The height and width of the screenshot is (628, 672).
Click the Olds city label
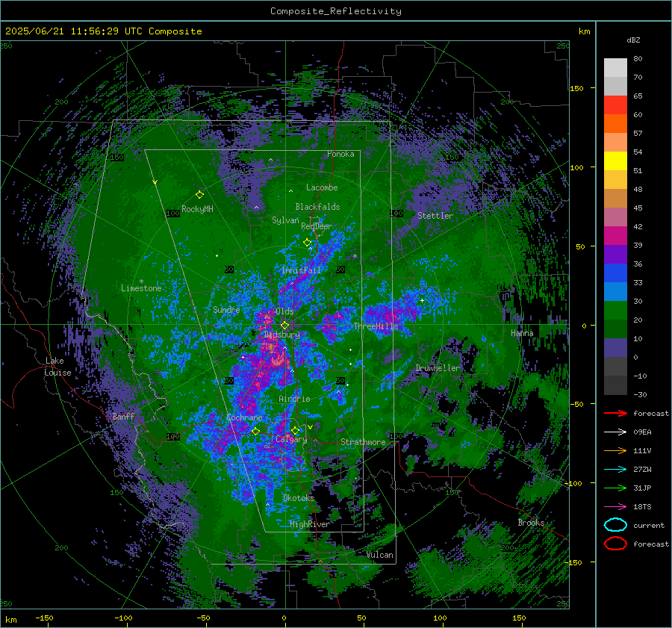point(284,311)
